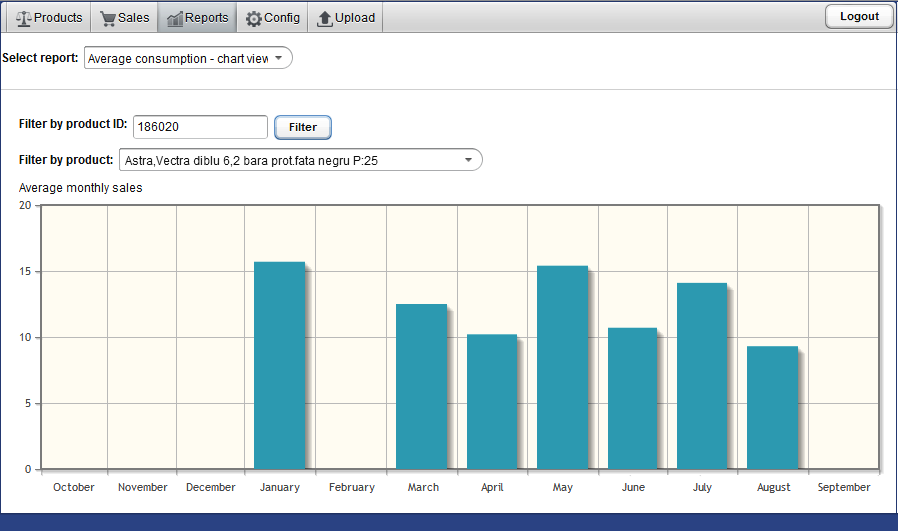Go to the Config tab
The width and height of the screenshot is (898, 531).
coord(273,18)
